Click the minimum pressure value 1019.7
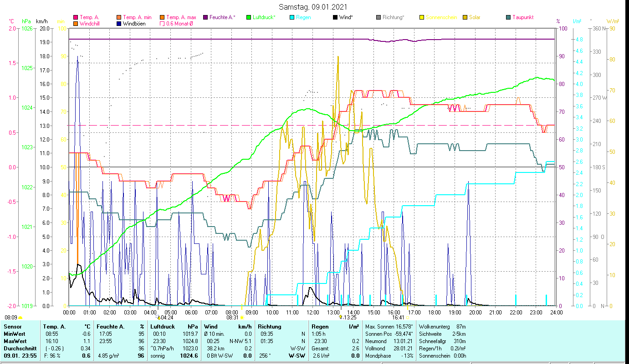This screenshot has height=364, width=629. click(189, 334)
